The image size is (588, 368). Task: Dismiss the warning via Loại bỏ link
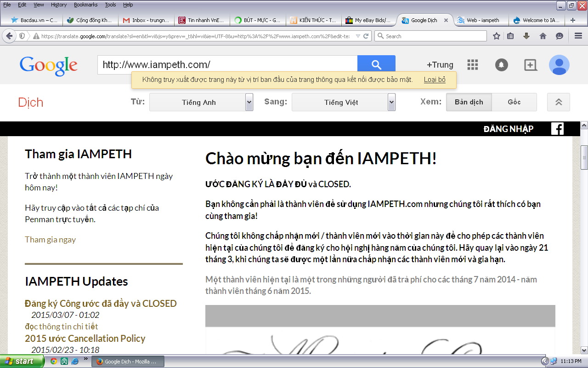coord(434,80)
